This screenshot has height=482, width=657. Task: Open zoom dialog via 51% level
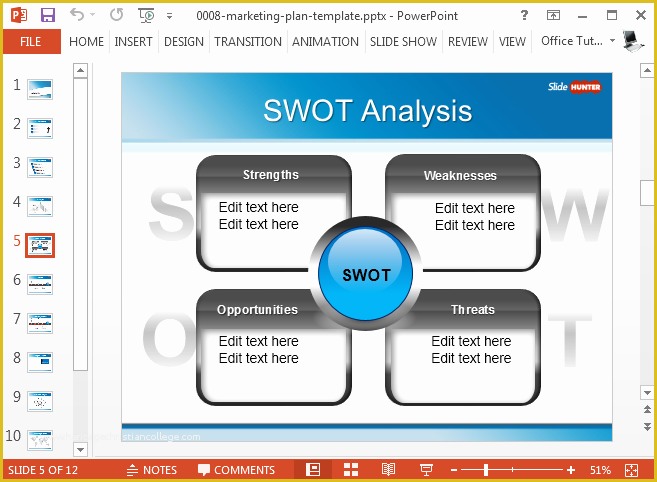pyautogui.click(x=600, y=470)
